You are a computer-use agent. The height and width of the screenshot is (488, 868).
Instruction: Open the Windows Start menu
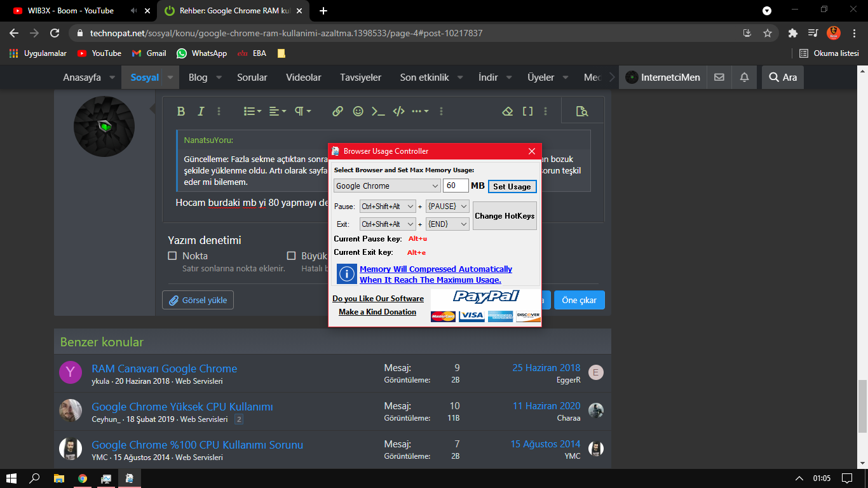(11, 478)
